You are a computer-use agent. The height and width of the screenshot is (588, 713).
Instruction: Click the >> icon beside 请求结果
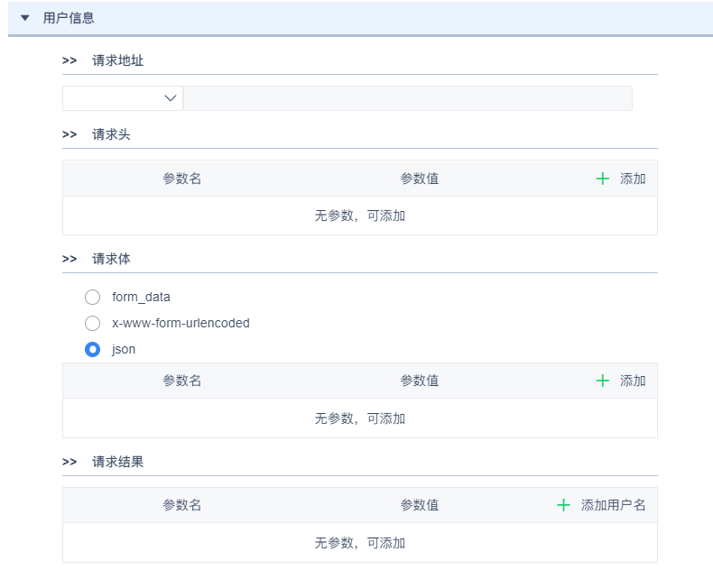pos(69,462)
